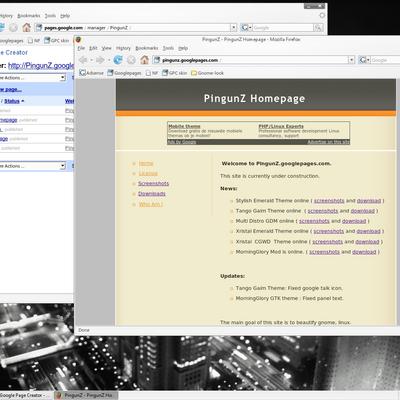400x400 pixels.
Task: Open View menu in front Firefox window
Action: click(107, 48)
